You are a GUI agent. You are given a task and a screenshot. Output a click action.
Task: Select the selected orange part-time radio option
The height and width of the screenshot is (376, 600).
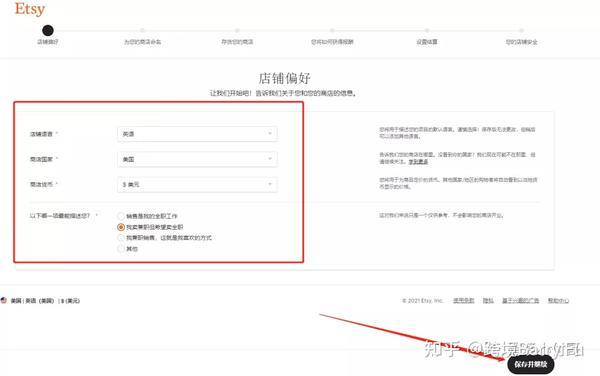click(121, 227)
